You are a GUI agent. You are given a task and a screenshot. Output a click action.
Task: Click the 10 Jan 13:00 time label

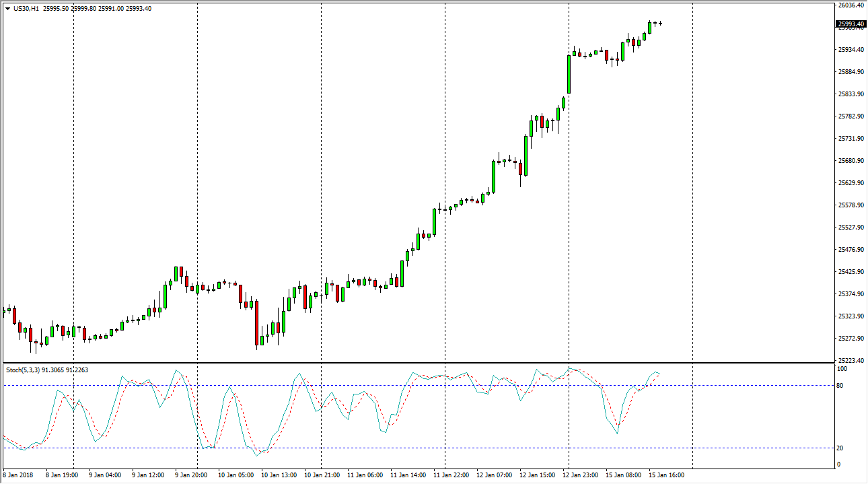pos(279,475)
